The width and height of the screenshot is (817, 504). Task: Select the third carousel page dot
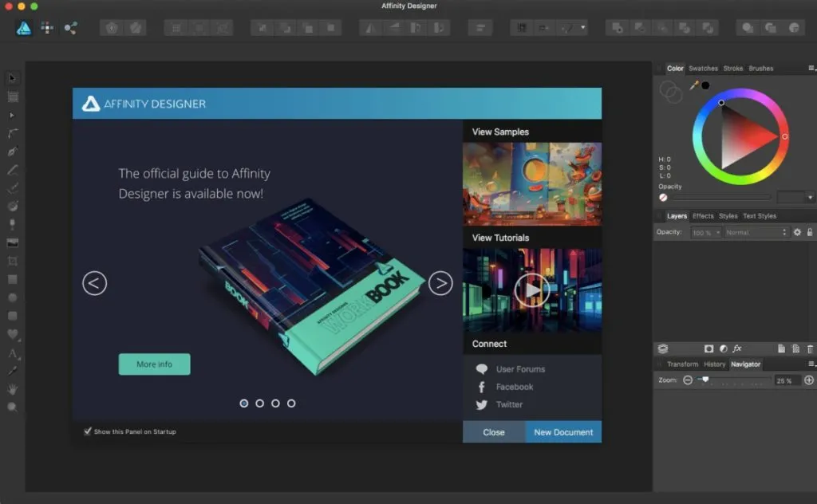coord(275,403)
